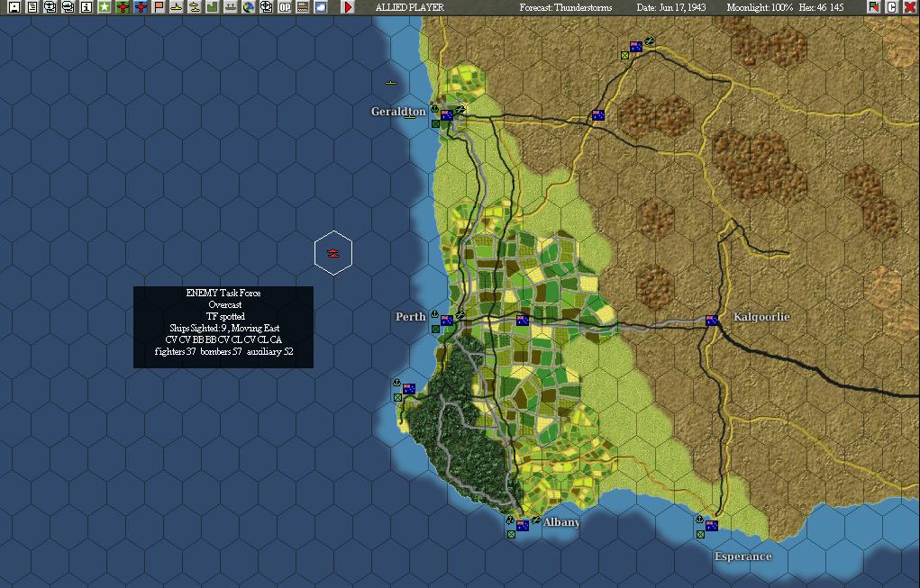920x588 pixels.
Task: Click the airfield plane icon at Albany
Action: click(x=535, y=520)
